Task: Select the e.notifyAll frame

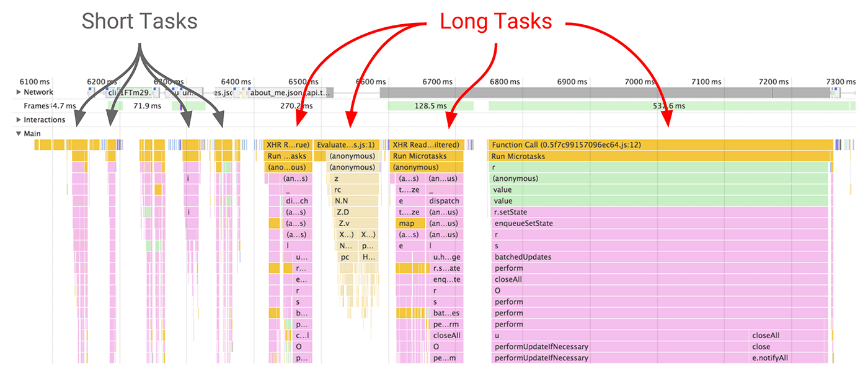Action: click(770, 357)
